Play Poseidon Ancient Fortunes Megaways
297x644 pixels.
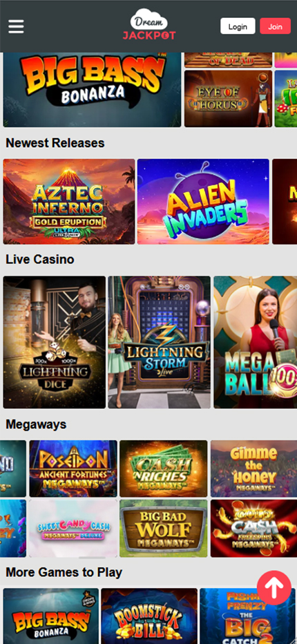(73, 468)
